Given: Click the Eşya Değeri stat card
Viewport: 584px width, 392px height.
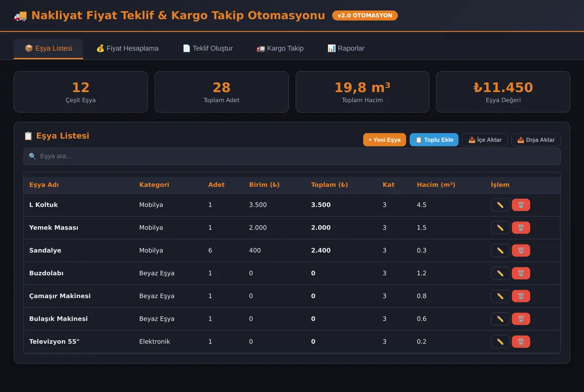Looking at the screenshot, I should click(503, 92).
